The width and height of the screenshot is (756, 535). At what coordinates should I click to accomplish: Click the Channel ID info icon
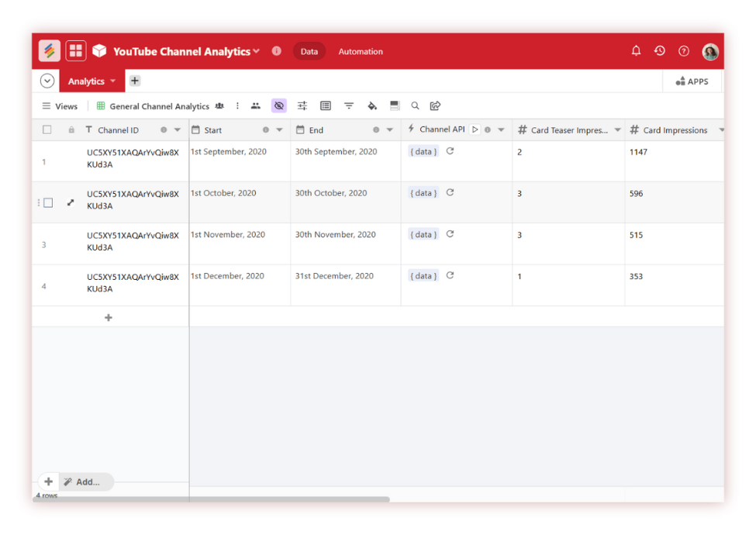(164, 129)
